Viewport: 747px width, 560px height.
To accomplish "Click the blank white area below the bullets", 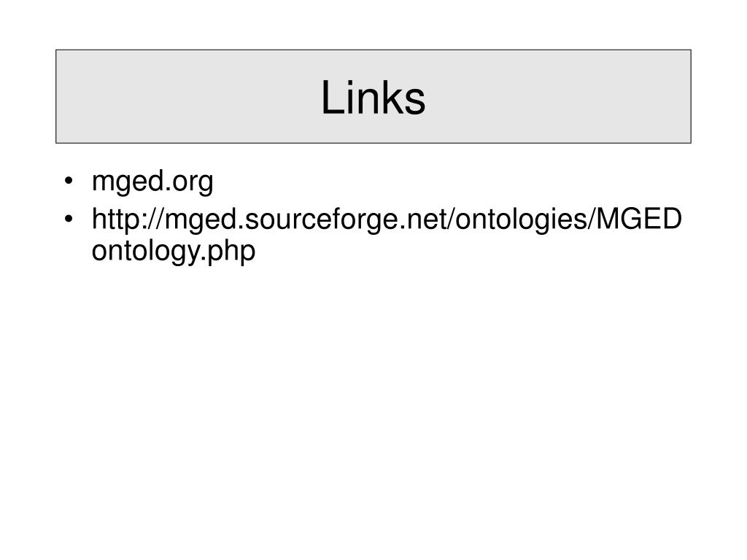I will [373, 405].
